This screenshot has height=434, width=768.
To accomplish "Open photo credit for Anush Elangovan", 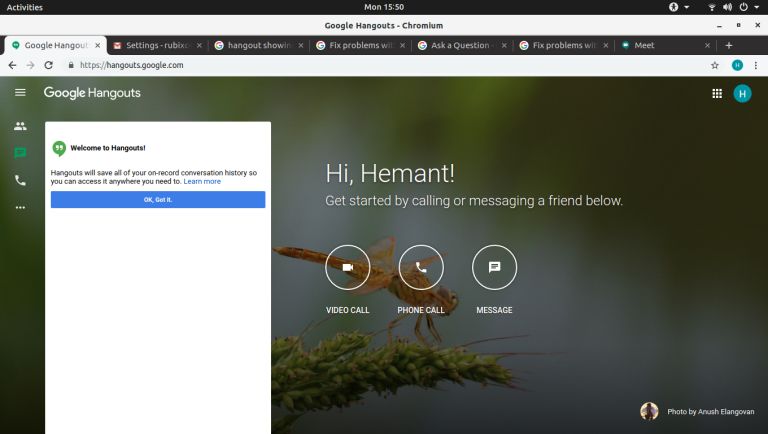I will click(x=711, y=411).
